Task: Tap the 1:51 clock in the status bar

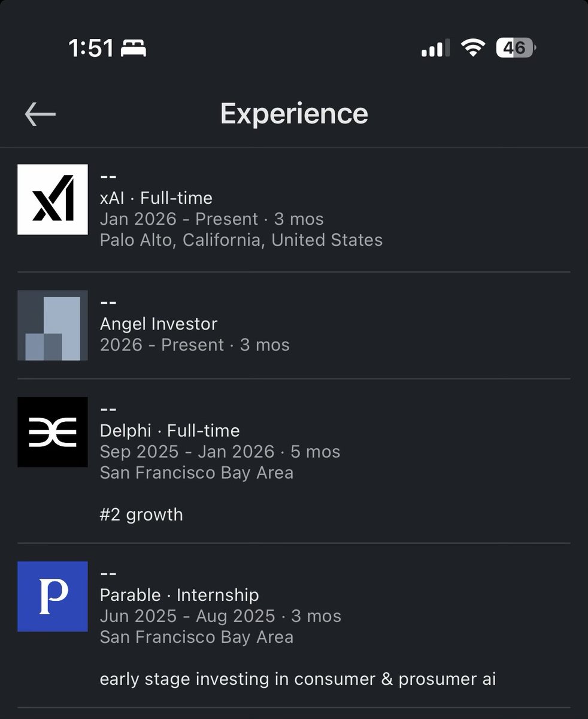Action: click(x=91, y=49)
